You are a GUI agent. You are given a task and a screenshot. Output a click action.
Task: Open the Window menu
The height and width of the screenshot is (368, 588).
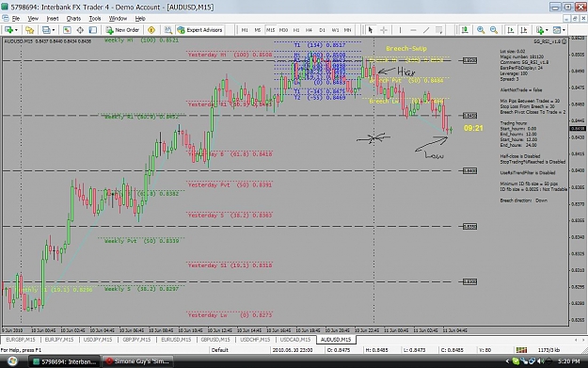(x=118, y=19)
